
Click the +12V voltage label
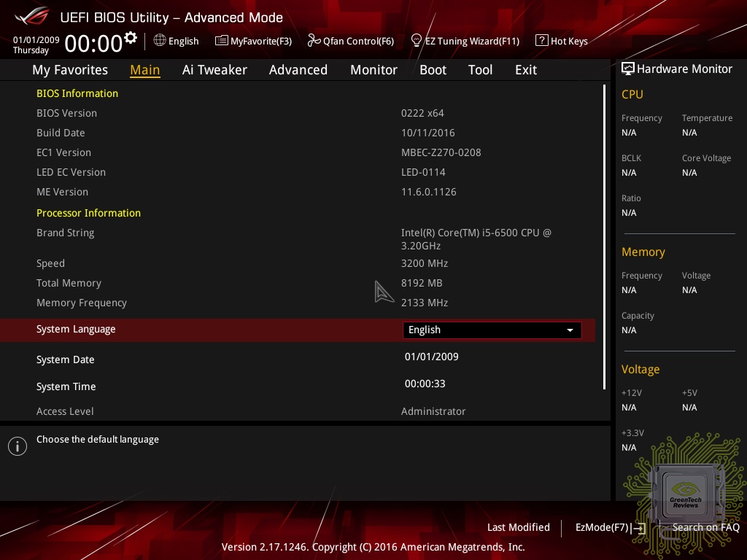631,393
